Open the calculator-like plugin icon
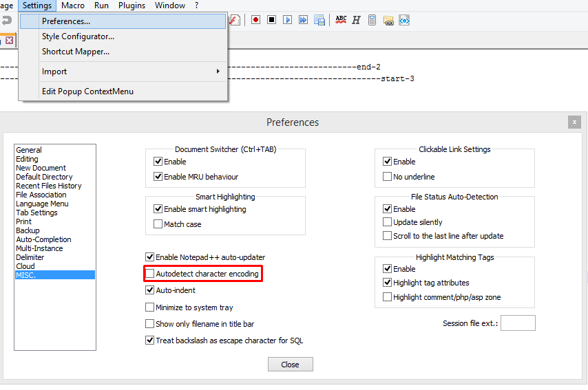The image size is (588, 390). coord(372,20)
